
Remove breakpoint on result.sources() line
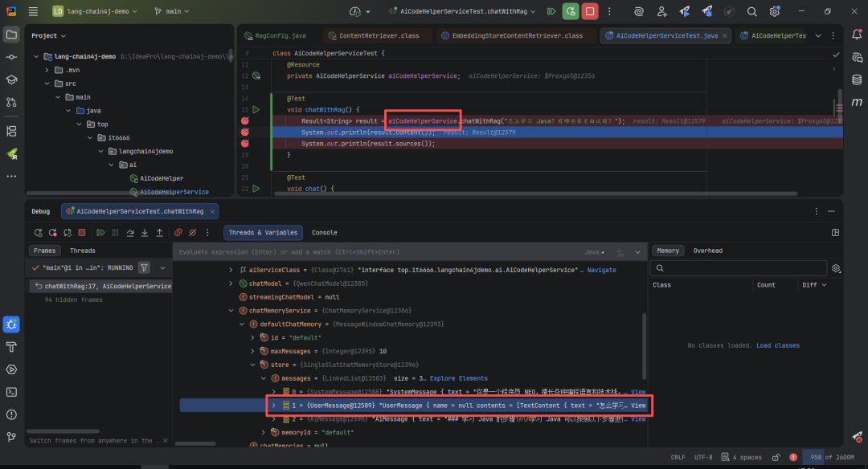click(x=244, y=143)
